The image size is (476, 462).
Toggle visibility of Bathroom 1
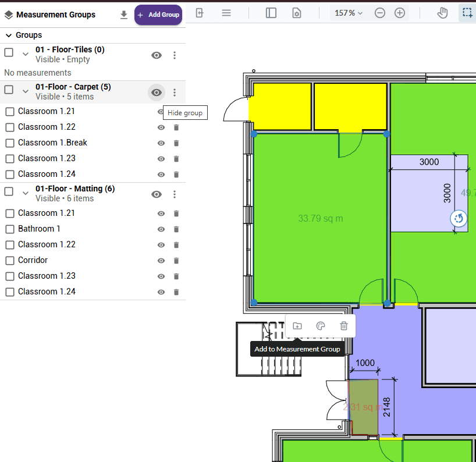[161, 229]
